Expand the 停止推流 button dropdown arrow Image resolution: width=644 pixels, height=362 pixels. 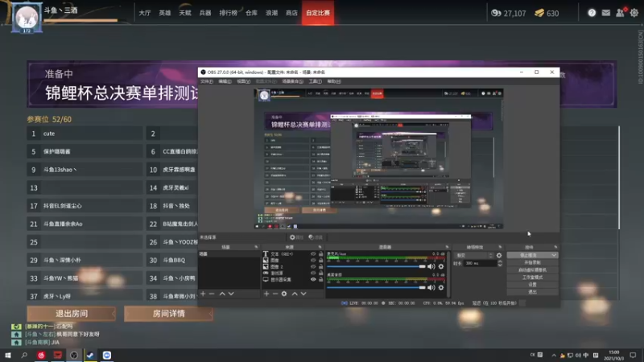click(554, 255)
